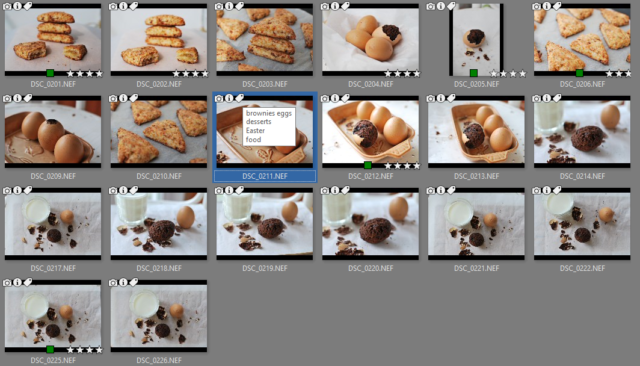Click the star rating on DSC_0202.NEF

pos(190,73)
